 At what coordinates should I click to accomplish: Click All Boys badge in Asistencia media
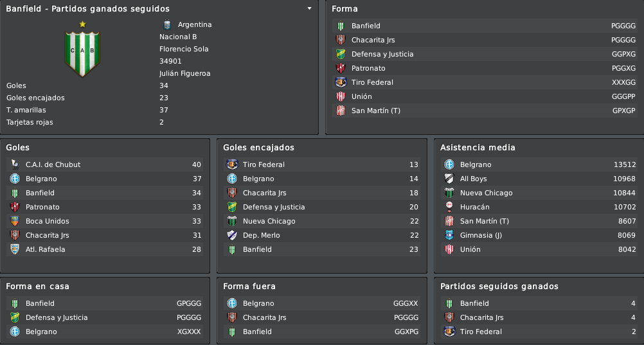click(x=449, y=179)
